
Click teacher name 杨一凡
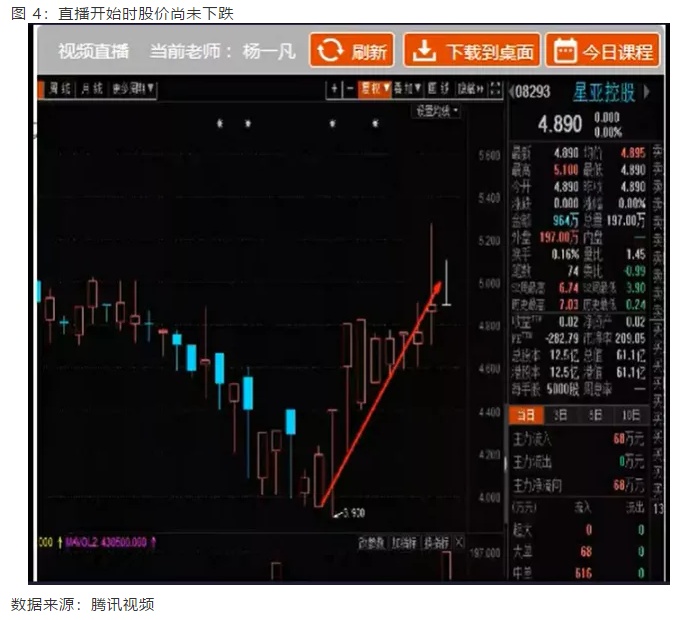pyautogui.click(x=269, y=51)
